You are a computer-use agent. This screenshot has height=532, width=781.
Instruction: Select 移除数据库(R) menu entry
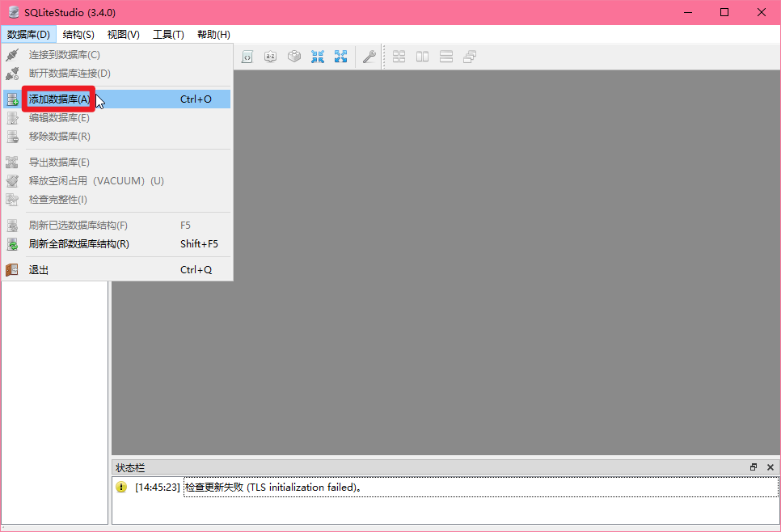(x=116, y=136)
